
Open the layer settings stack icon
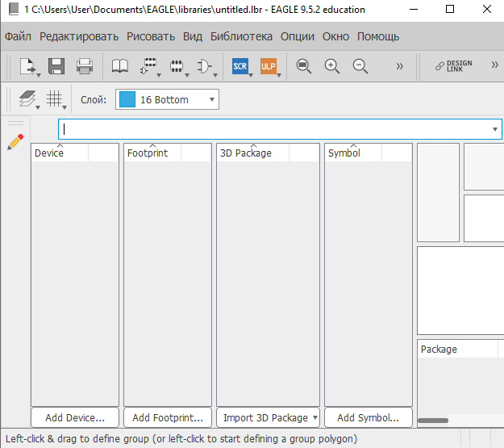click(27, 98)
